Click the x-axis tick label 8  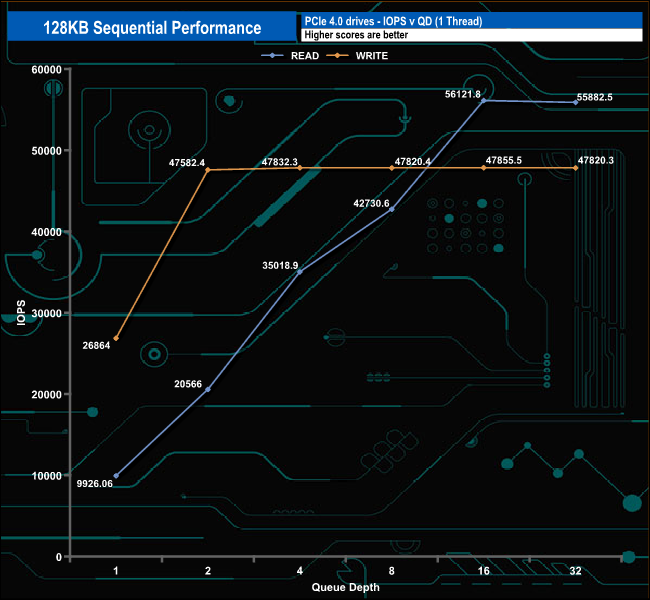[392, 571]
